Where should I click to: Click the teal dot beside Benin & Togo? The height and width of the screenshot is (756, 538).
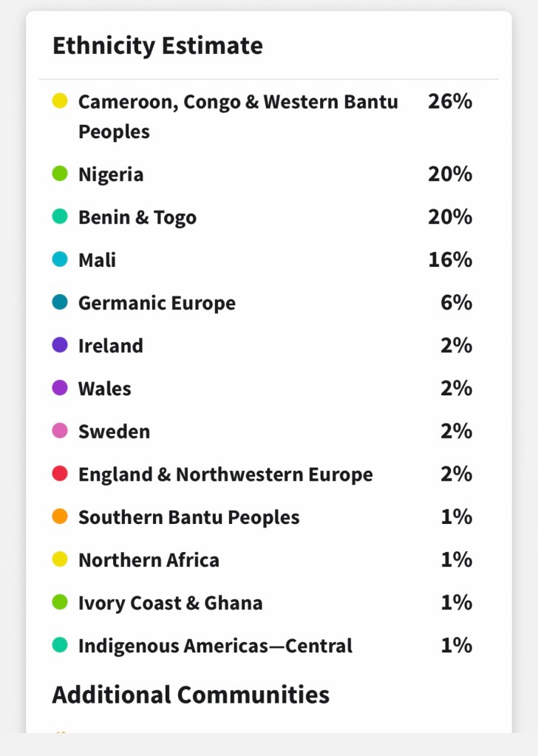tap(60, 217)
